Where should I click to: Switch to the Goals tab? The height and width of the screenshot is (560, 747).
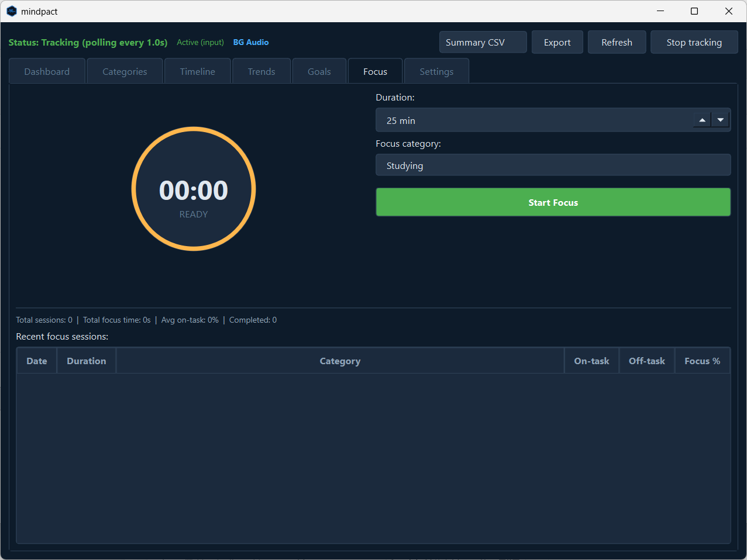tap(319, 71)
